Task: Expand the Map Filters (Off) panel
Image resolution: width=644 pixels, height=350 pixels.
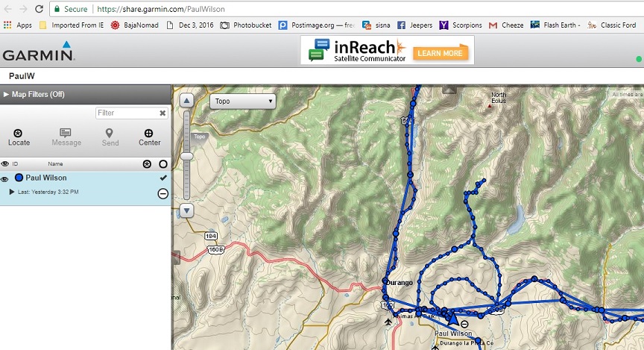Action: (x=34, y=95)
